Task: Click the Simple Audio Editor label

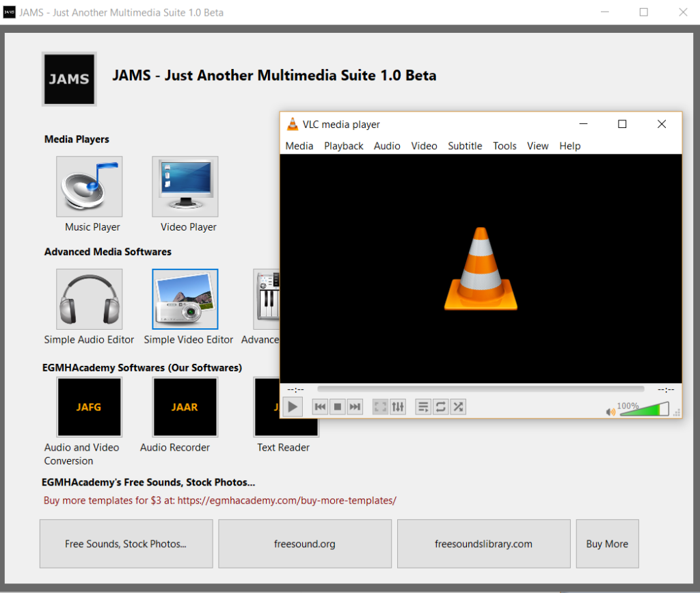Action: point(89,340)
